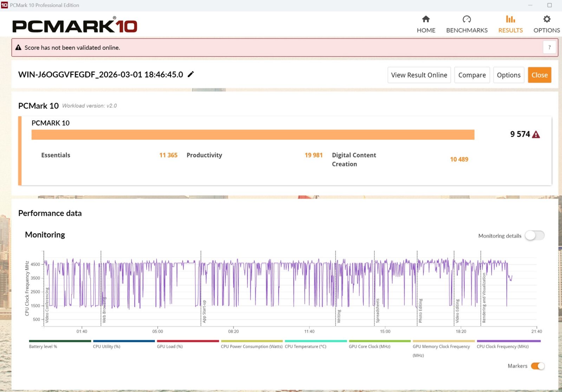This screenshot has height=392, width=562.
Task: Click the pencil icon to rename result
Action: pos(191,74)
